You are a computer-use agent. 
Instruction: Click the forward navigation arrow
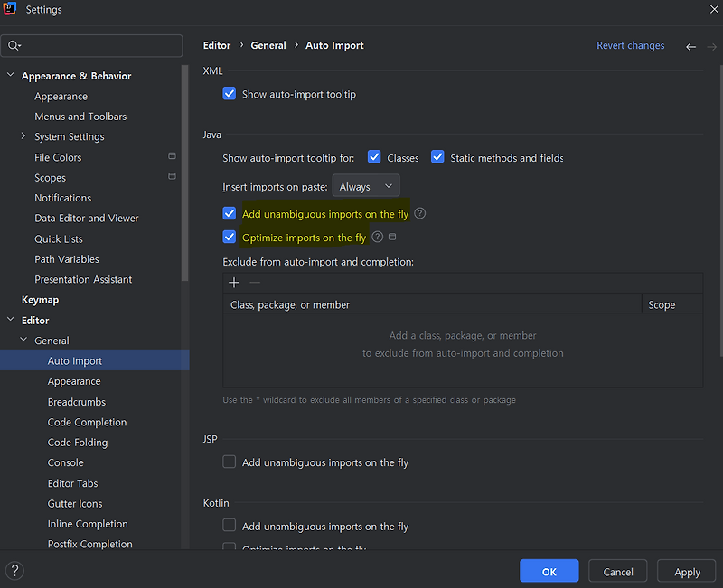point(710,45)
